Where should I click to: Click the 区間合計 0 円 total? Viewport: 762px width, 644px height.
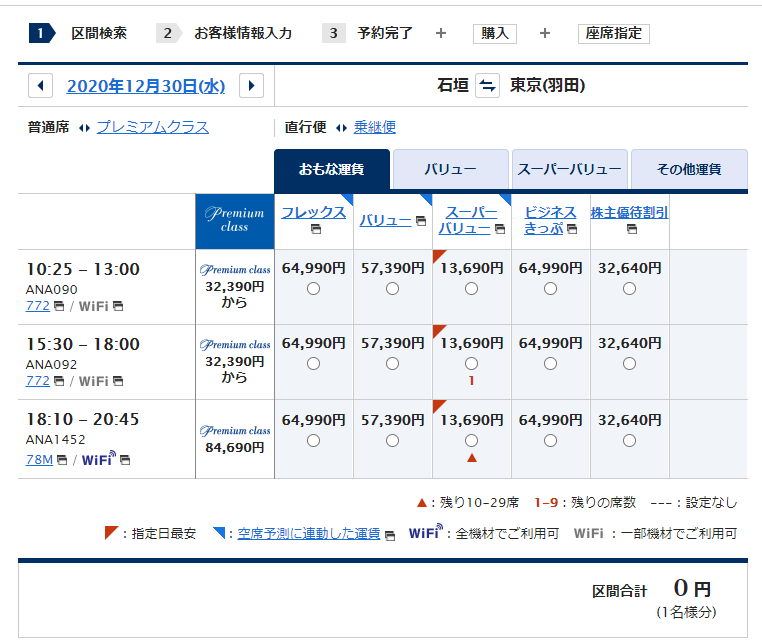(651, 590)
